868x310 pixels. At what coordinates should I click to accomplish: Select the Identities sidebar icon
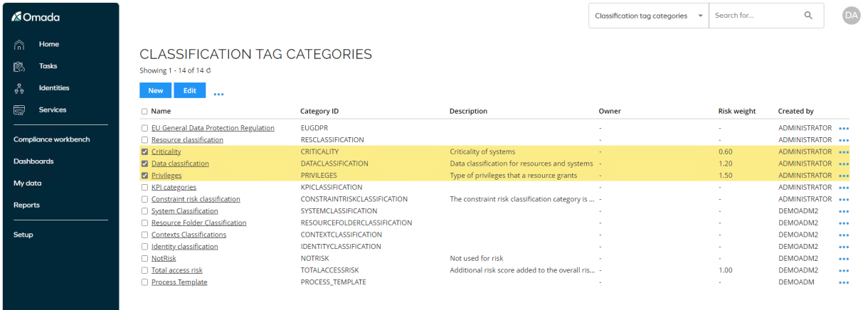19,88
